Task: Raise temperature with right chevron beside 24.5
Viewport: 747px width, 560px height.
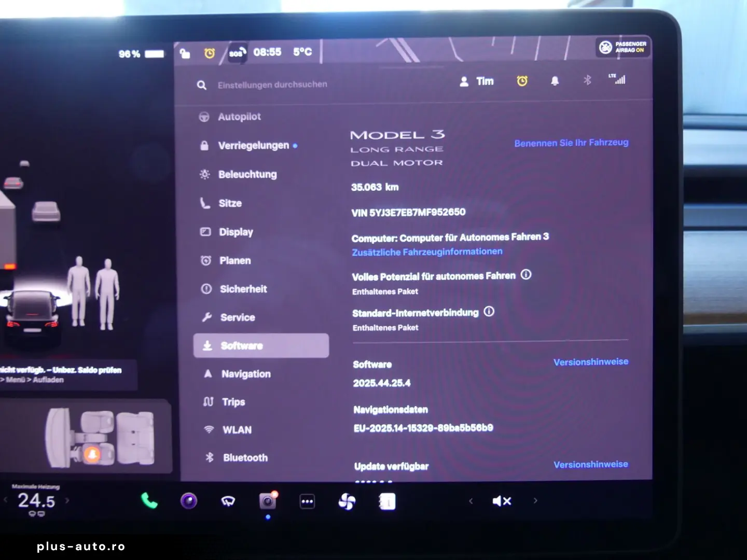Action: pyautogui.click(x=67, y=500)
